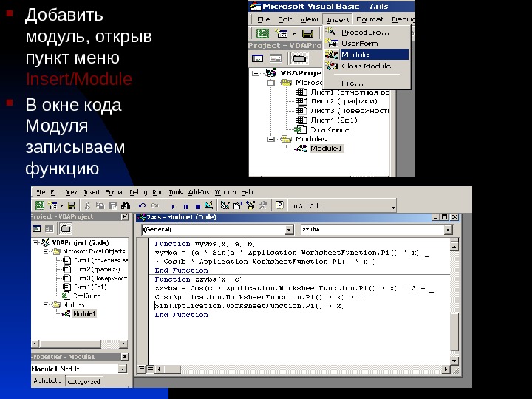
Task: Open the Module1 Module properties dropdown
Action: point(123,369)
